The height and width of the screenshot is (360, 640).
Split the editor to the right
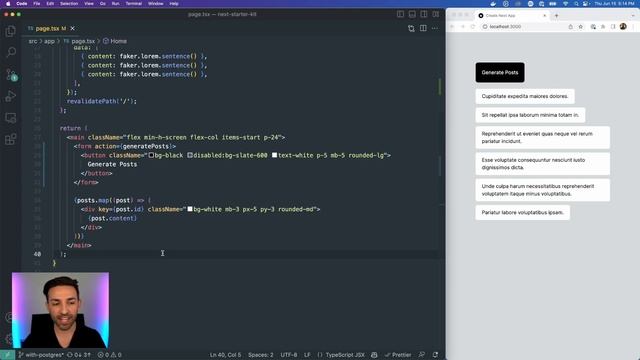pos(423,28)
